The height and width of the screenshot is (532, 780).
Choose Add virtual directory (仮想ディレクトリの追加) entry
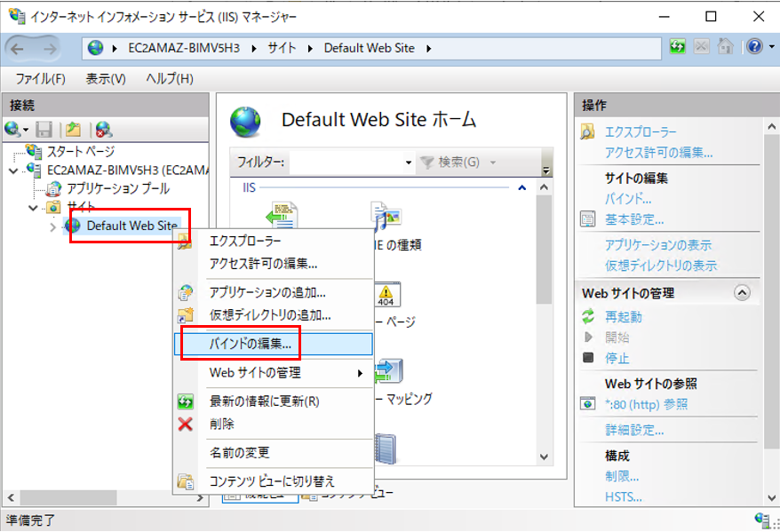pos(274,314)
